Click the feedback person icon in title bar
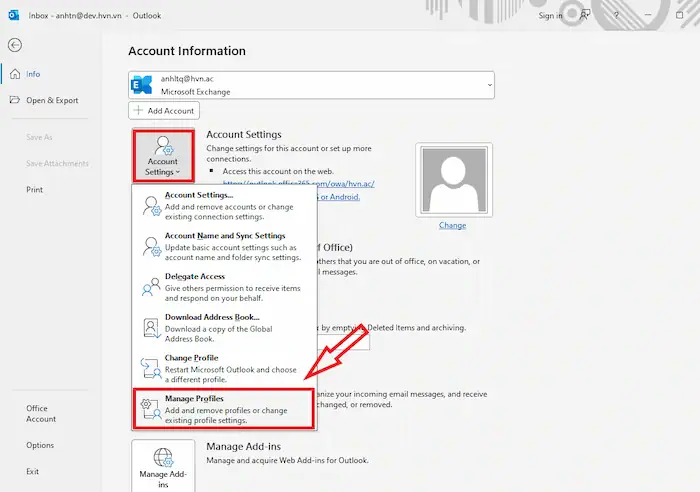 pos(584,15)
